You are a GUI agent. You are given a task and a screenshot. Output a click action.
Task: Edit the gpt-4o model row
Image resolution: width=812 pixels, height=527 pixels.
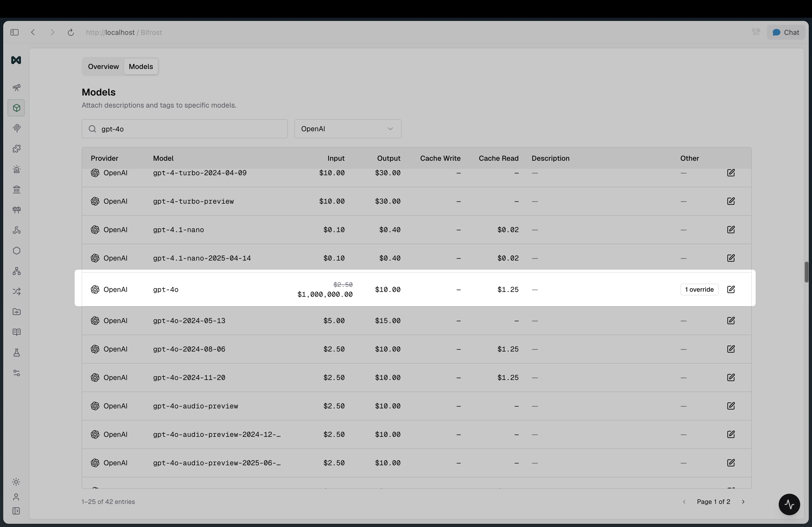tap(731, 290)
